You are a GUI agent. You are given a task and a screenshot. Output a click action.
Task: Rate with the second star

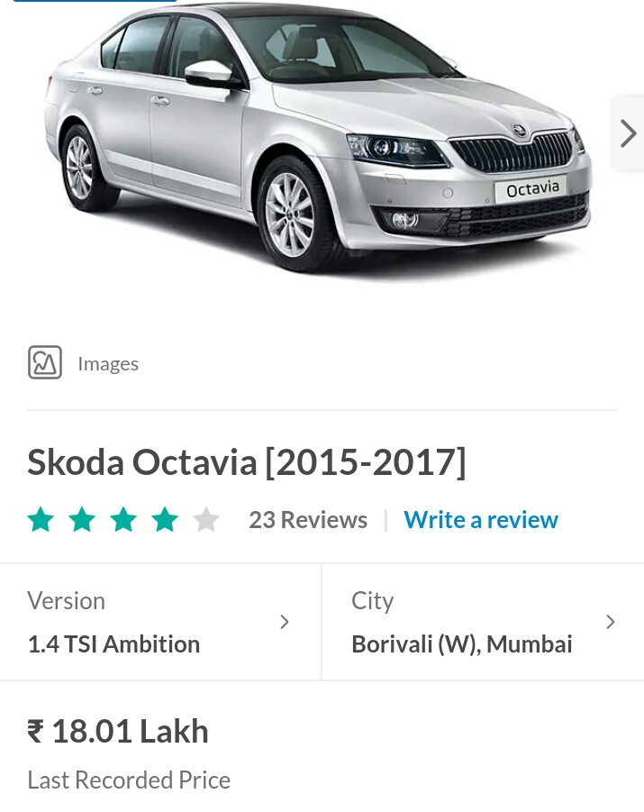click(x=82, y=520)
